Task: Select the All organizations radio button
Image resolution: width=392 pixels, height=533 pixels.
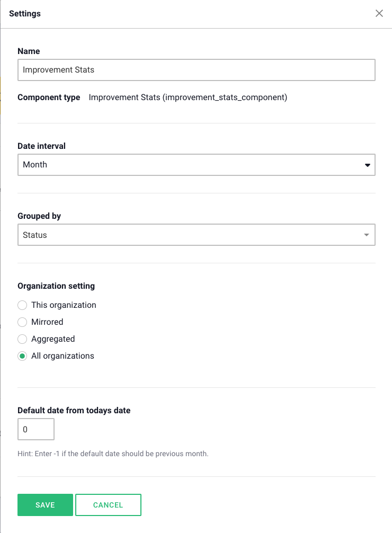Action: (x=22, y=356)
